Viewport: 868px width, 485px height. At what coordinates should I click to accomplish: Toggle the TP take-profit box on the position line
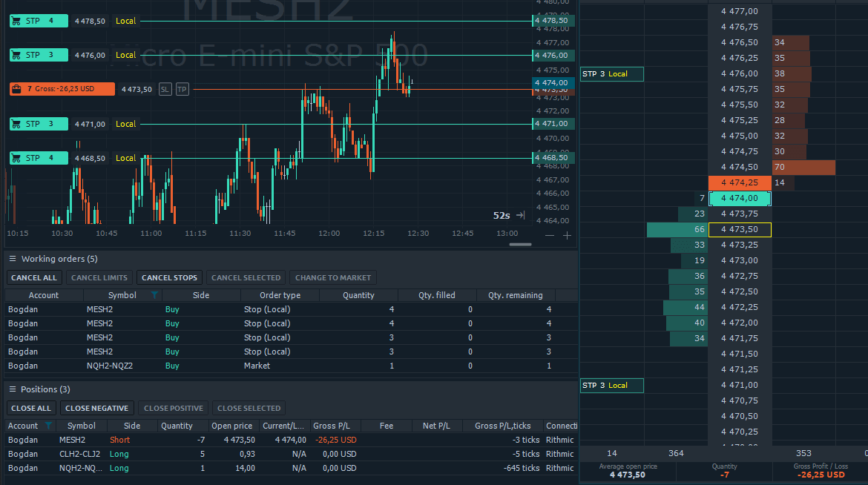click(x=182, y=89)
